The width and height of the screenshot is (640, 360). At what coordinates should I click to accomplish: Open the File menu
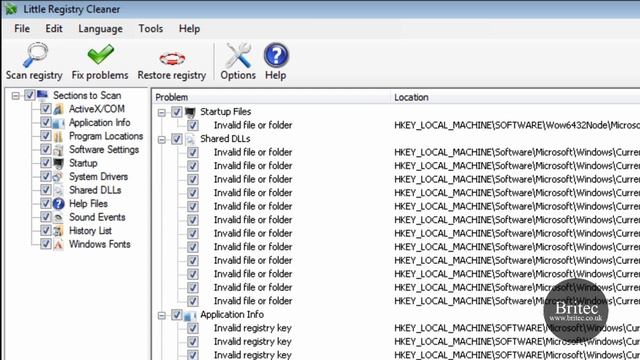(22, 29)
